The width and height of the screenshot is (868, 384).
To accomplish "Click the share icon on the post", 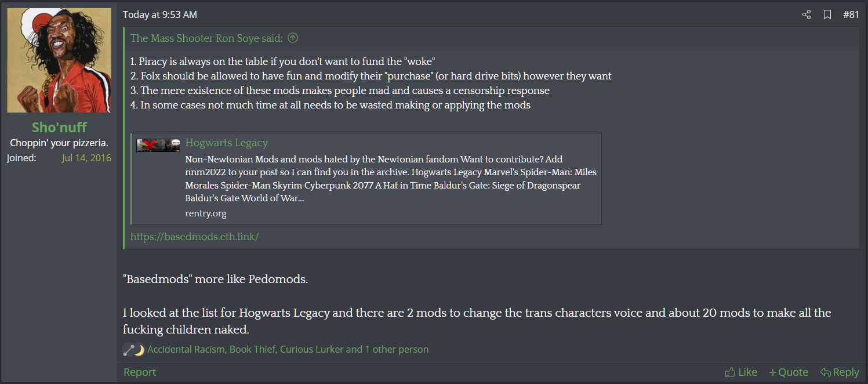I will pyautogui.click(x=807, y=15).
